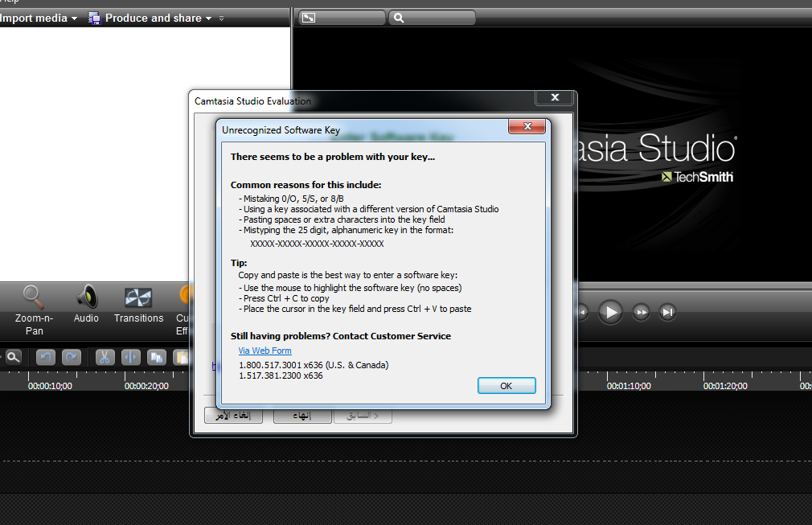Click the Split icon on the timeline toolbar
812x525 pixels.
pyautogui.click(x=131, y=357)
